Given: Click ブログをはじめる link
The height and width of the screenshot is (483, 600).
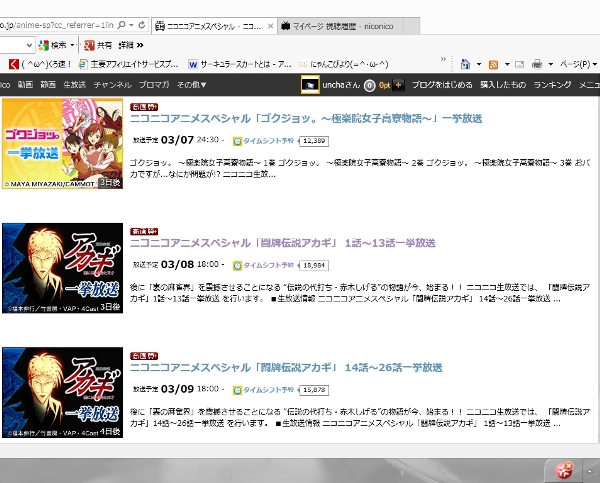Looking at the screenshot, I should click(x=442, y=85).
